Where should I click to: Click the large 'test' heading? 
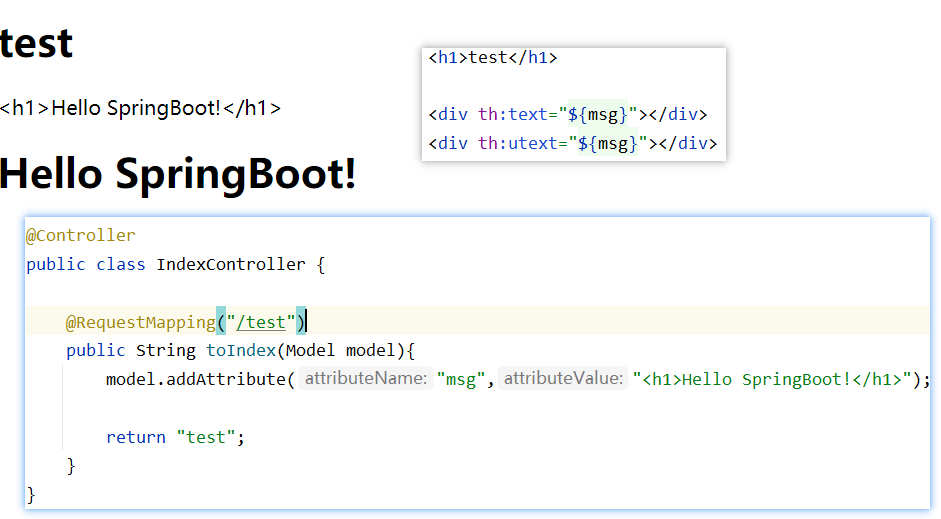[36, 44]
